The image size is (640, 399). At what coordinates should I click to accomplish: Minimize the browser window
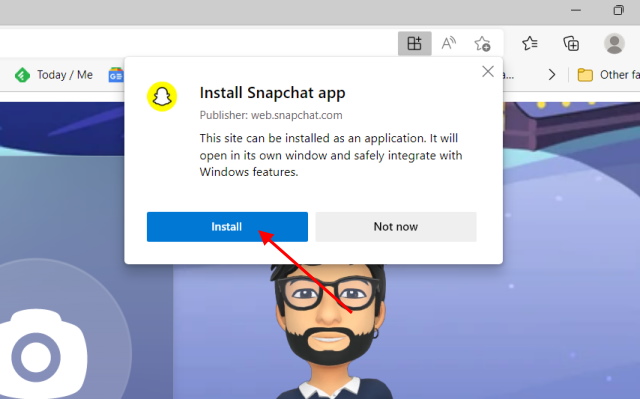[576, 10]
